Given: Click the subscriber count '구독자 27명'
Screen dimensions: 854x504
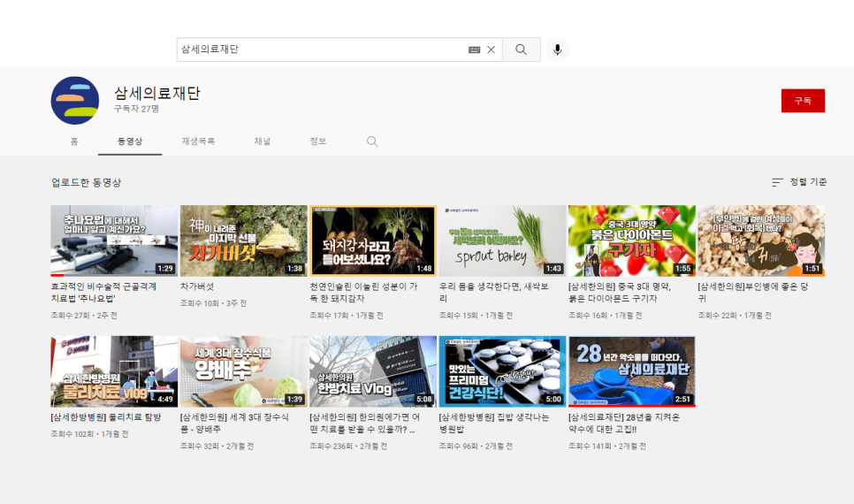Looking at the screenshot, I should pos(136,109).
